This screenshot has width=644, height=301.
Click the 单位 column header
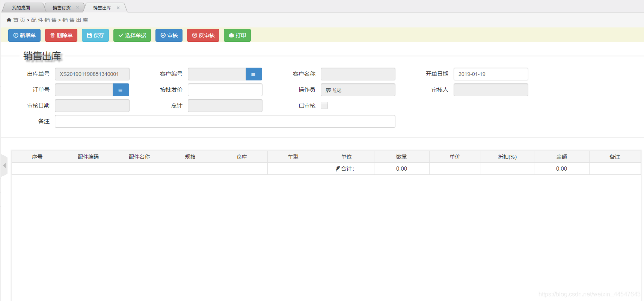(x=347, y=157)
